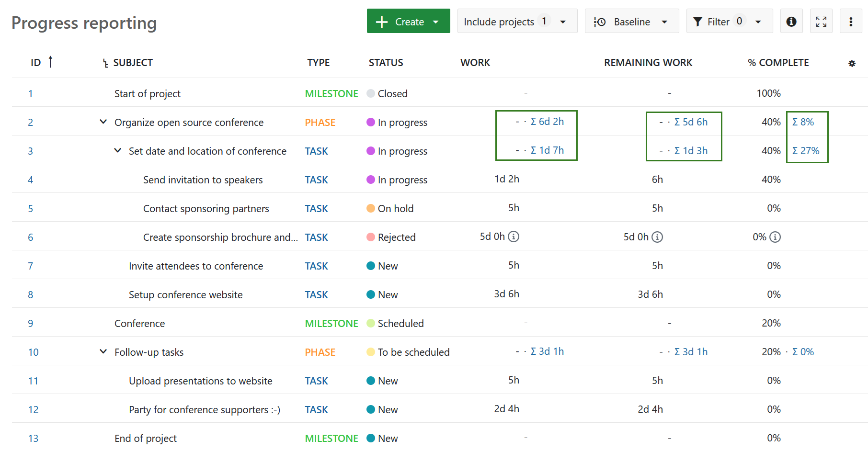Open work package 4 via its ID link

pos(30,180)
